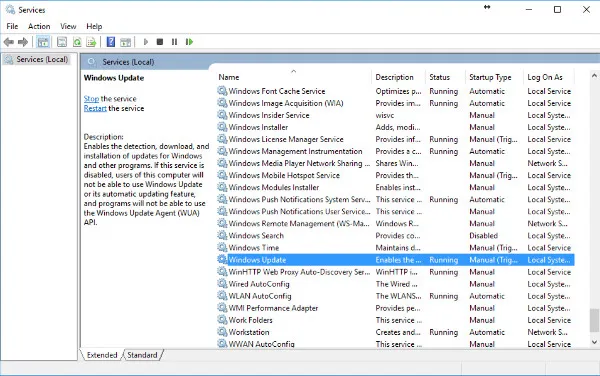Viewport: 600px width, 376px height.
Task: Click the scrollbar up arrow
Action: 594,76
